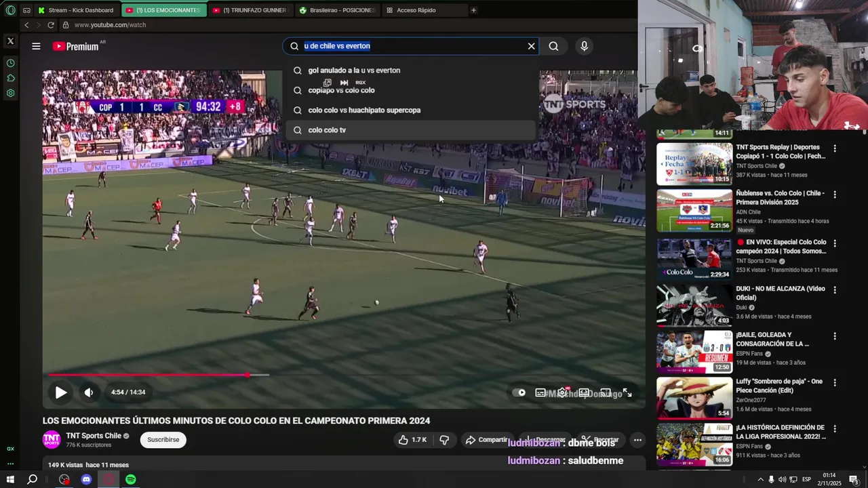Open options menu for EN VIVO Especial Colo Colo

[x=835, y=243]
